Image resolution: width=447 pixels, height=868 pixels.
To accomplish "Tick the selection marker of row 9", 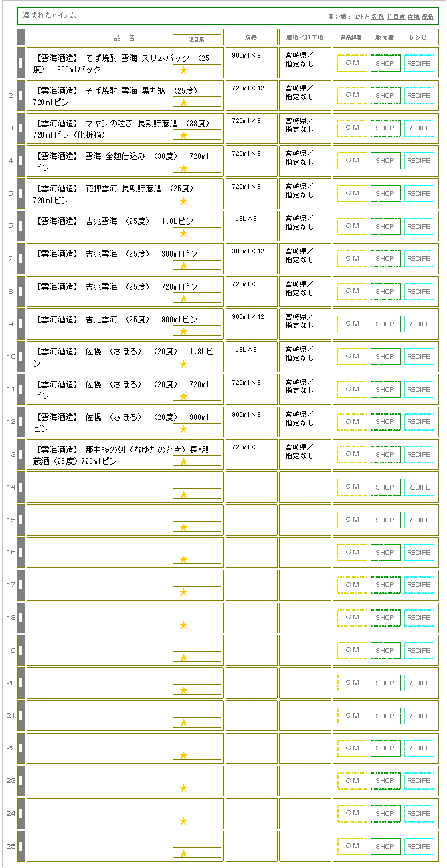I will click(x=21, y=324).
